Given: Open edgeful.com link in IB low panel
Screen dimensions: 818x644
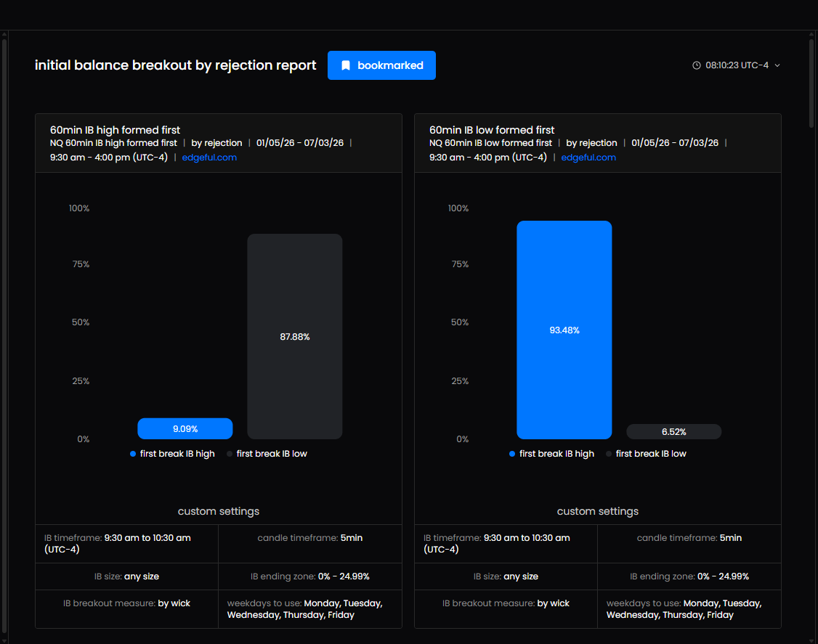Looking at the screenshot, I should coord(588,158).
